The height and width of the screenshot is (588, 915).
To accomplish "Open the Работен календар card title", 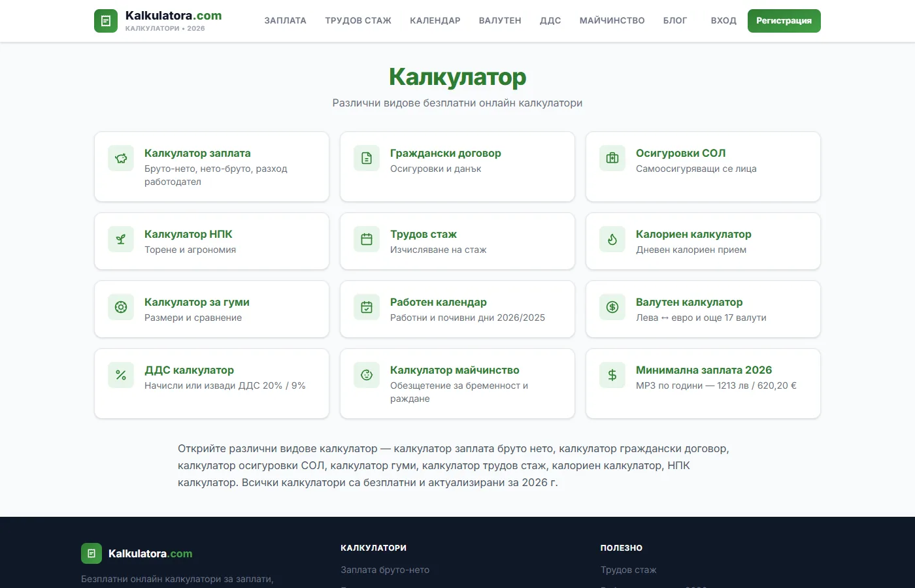I will click(x=439, y=302).
